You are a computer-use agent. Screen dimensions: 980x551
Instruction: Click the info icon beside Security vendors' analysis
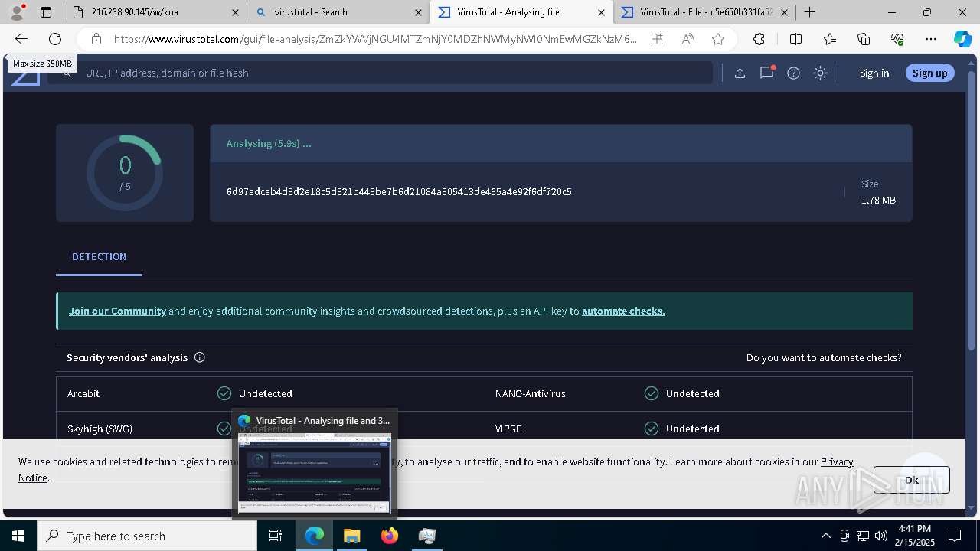200,357
